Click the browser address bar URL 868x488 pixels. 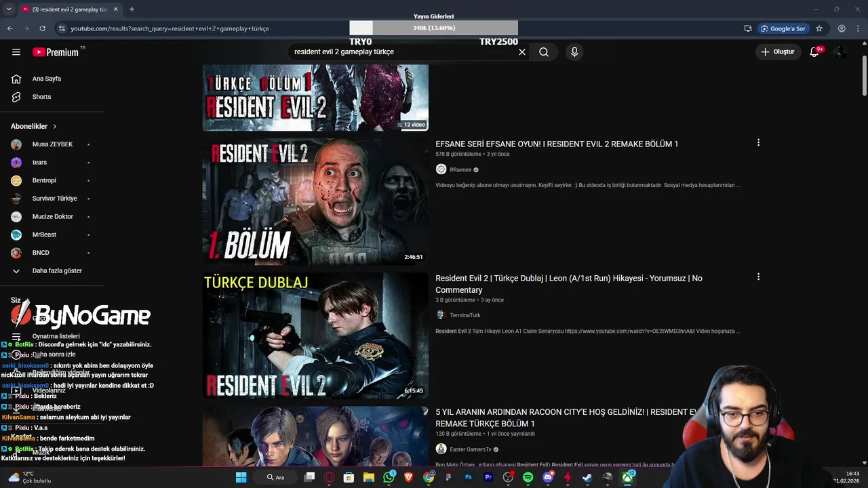coord(170,28)
